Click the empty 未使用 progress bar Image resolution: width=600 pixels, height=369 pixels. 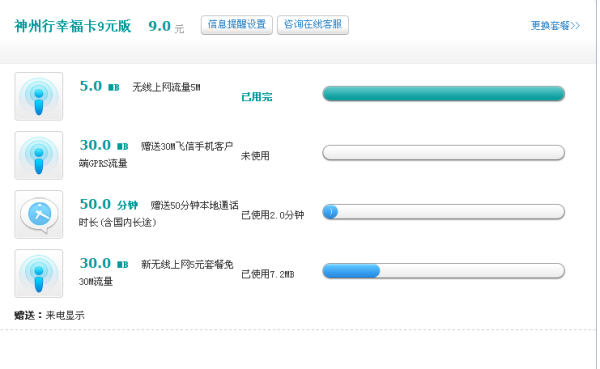pyautogui.click(x=443, y=153)
